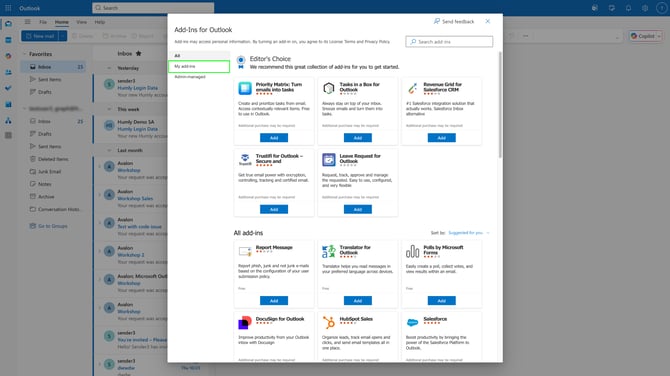This screenshot has height=376, width=670.
Task: Open To Do checkmark icon in rail
Action: (x=8, y=88)
